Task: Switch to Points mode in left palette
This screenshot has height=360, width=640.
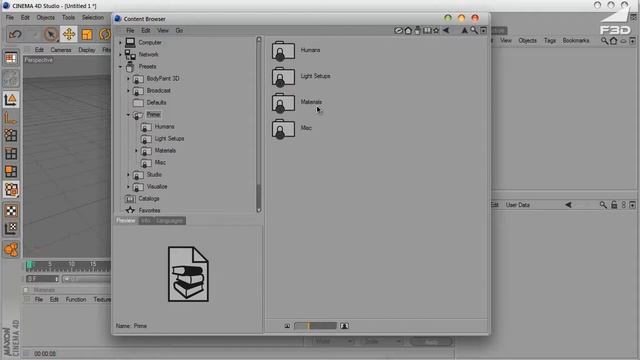Action: (x=11, y=136)
